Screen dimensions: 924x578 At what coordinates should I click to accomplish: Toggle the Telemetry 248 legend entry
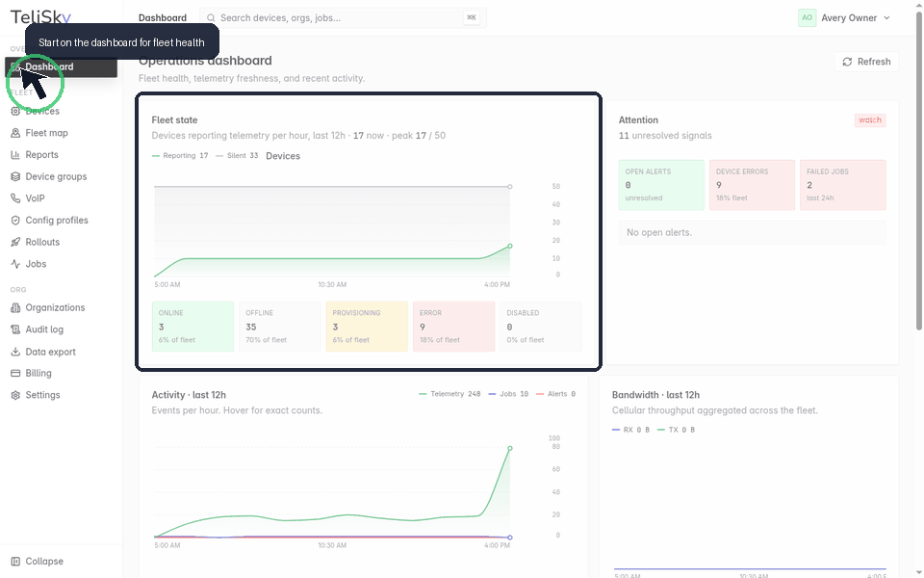coord(449,394)
